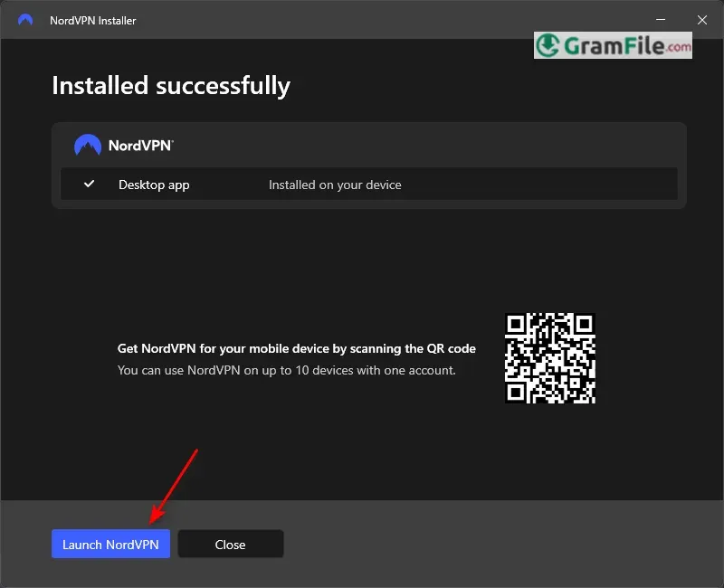Screen dimensions: 724x588
Task: Click the Close button at the bottom
Action: [x=231, y=545]
